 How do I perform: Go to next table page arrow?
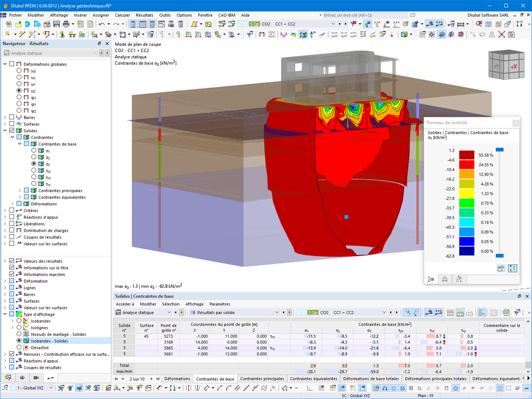152,379
